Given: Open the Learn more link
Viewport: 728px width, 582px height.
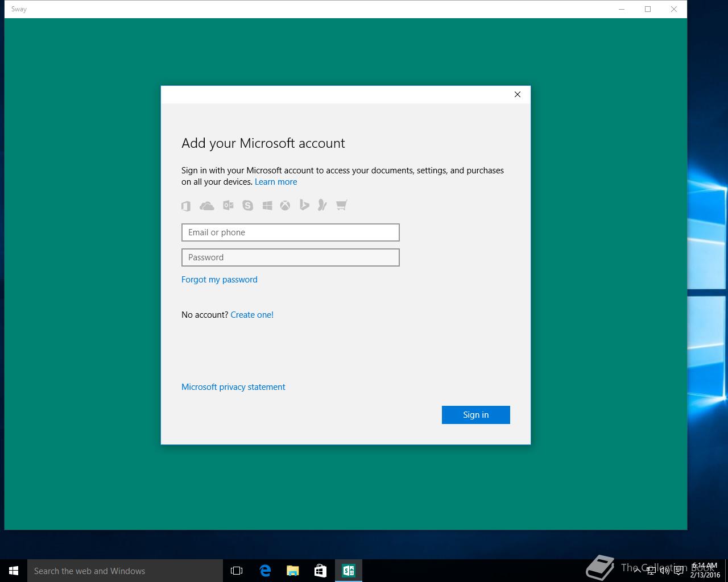Looking at the screenshot, I should pos(276,182).
